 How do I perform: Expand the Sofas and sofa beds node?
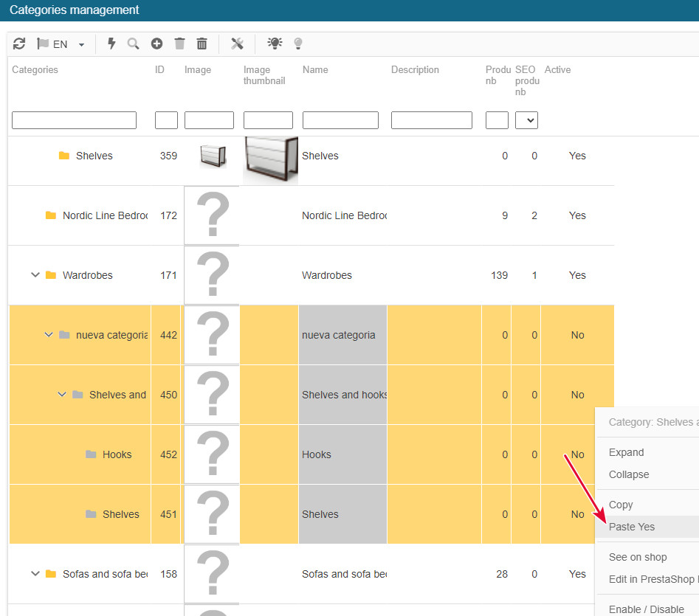(x=35, y=574)
